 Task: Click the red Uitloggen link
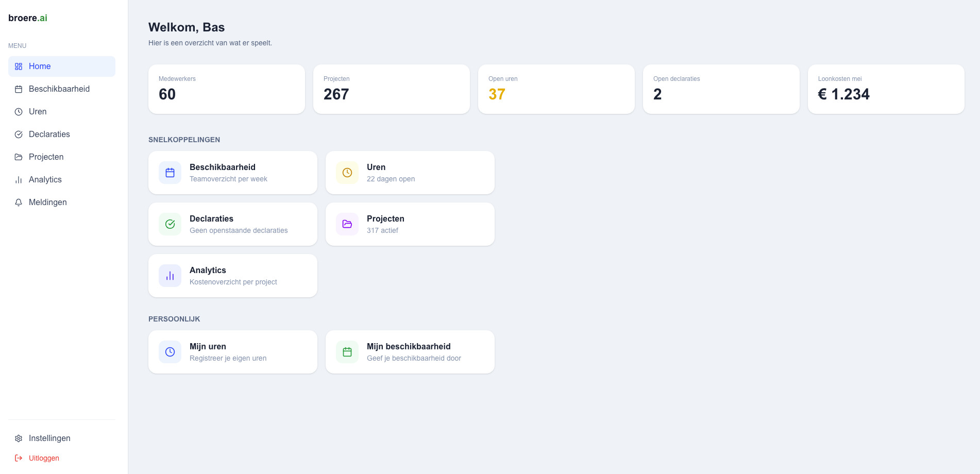(44, 458)
